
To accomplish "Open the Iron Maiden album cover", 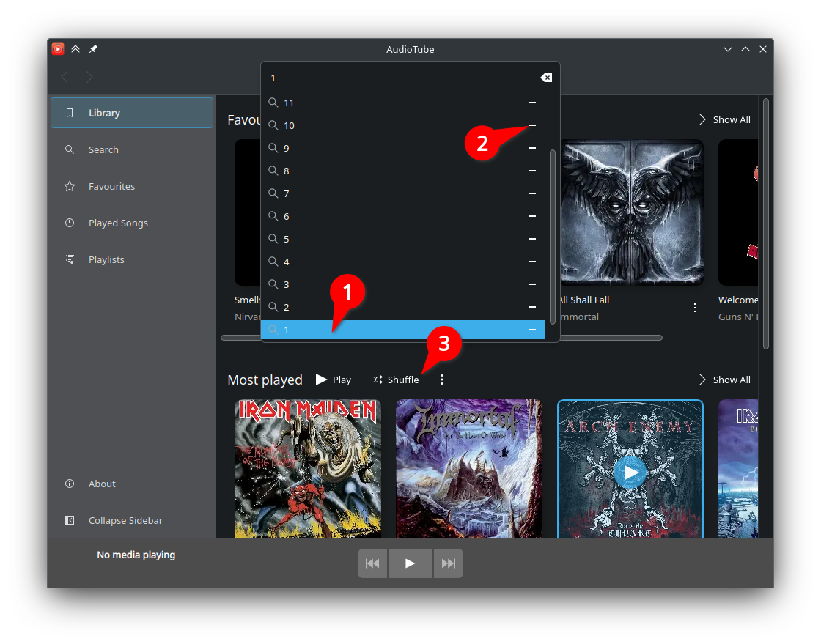I will 308,470.
